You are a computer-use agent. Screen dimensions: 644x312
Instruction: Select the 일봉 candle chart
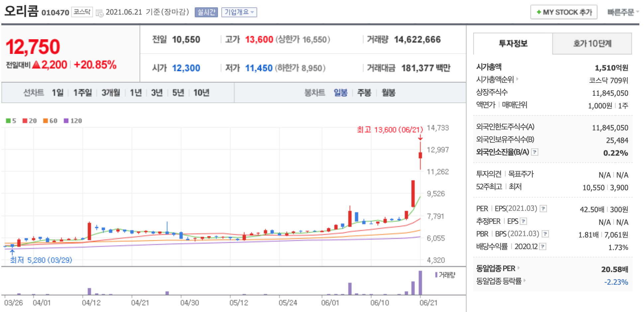pyautogui.click(x=341, y=92)
